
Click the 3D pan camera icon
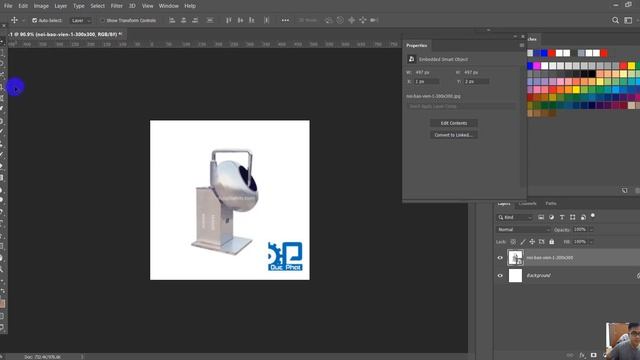pos(351,20)
